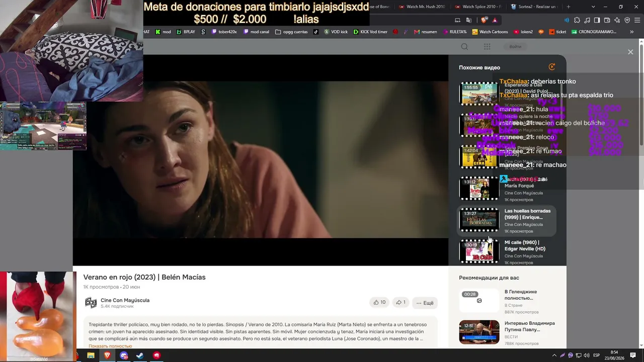Open 'Las huellas borradas (1999)' video thumbnail
This screenshot has width=644, height=362.
tap(479, 220)
